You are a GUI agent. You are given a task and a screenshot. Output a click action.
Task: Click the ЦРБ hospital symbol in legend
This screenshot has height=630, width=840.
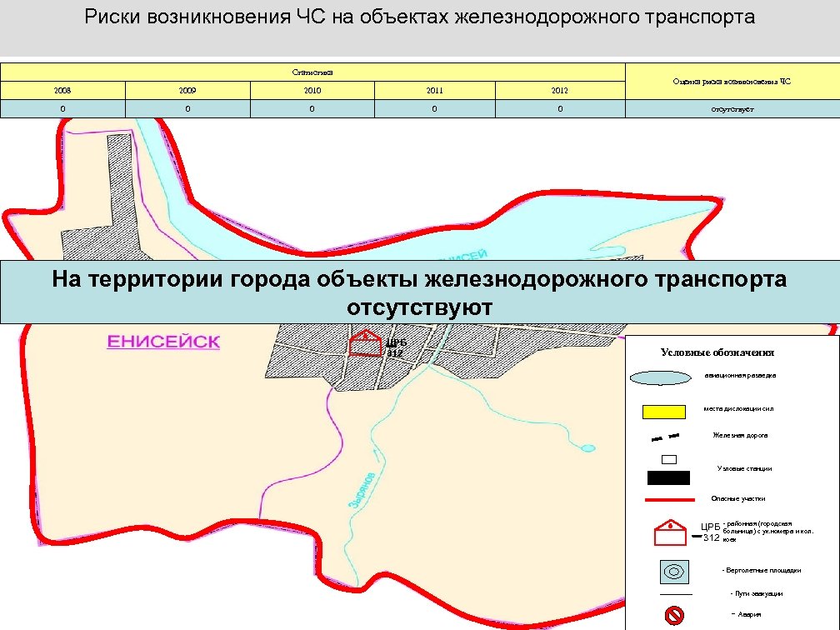pyautogui.click(x=670, y=530)
